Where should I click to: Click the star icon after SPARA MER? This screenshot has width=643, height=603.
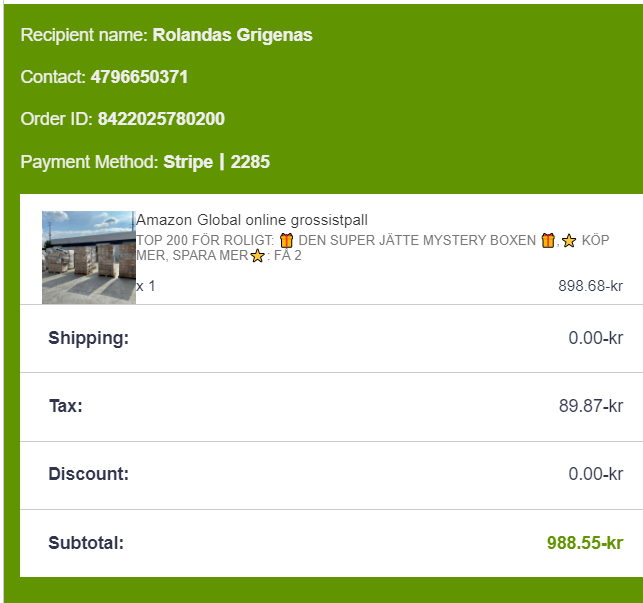(x=257, y=256)
